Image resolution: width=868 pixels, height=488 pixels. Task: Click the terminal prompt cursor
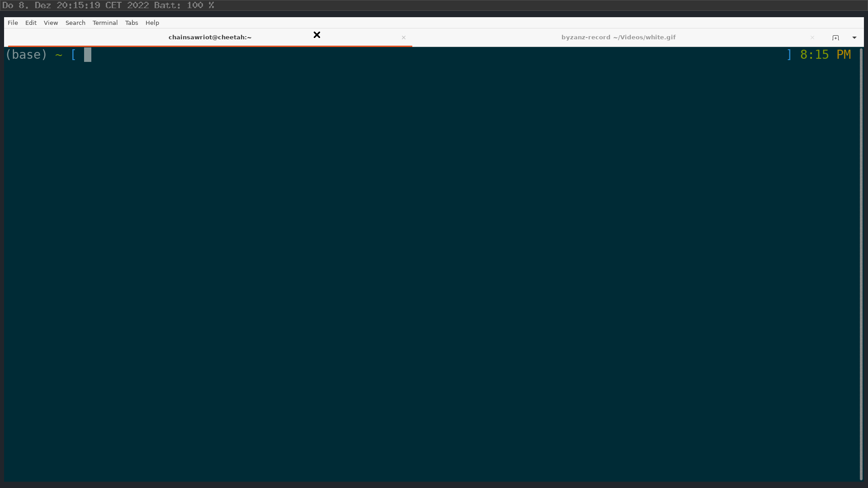tap(88, 55)
